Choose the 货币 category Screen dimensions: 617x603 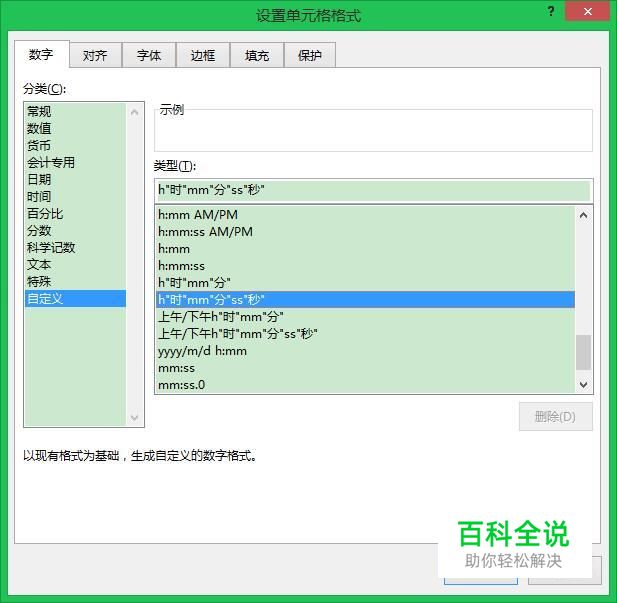point(75,145)
